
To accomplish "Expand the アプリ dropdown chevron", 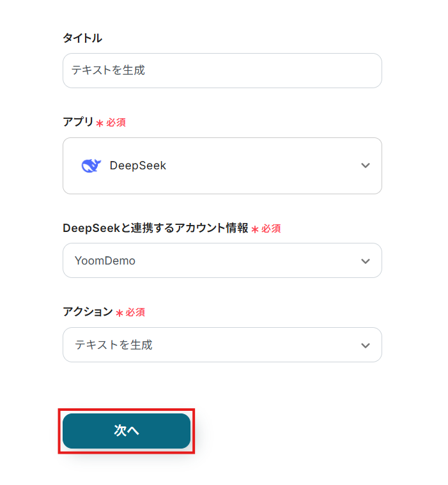I will (x=365, y=166).
